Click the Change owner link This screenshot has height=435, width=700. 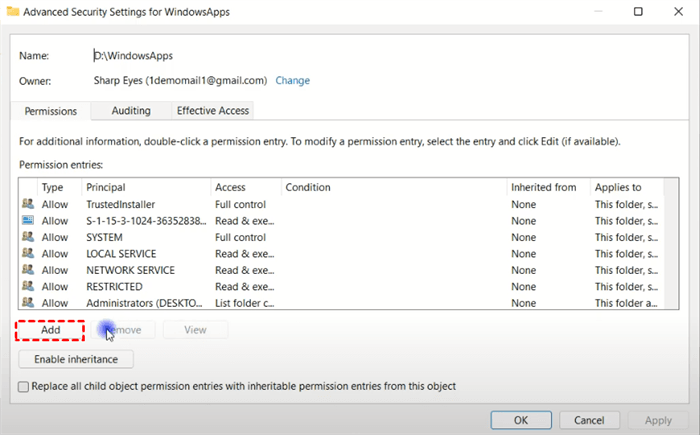coord(292,80)
